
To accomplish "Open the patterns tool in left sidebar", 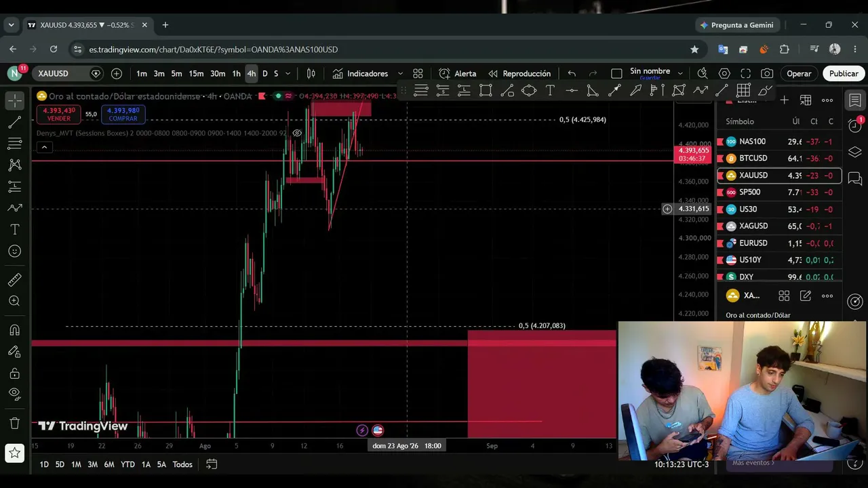I will tap(15, 165).
